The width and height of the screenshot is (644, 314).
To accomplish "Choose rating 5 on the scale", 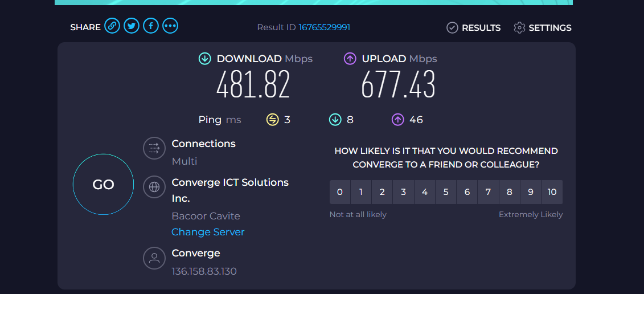I will 446,192.
